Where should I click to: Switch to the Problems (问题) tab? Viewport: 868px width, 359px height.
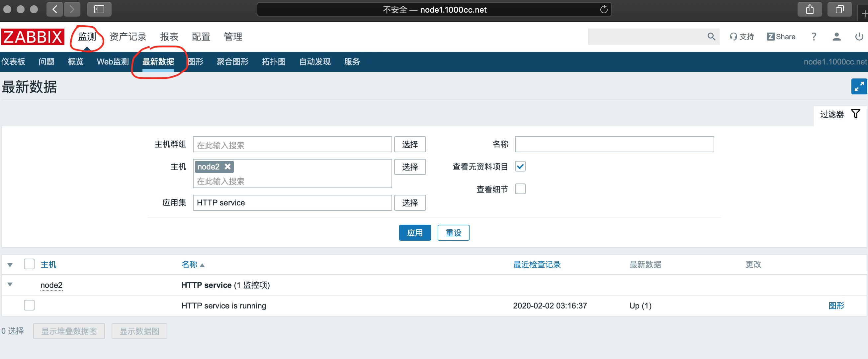tap(46, 61)
